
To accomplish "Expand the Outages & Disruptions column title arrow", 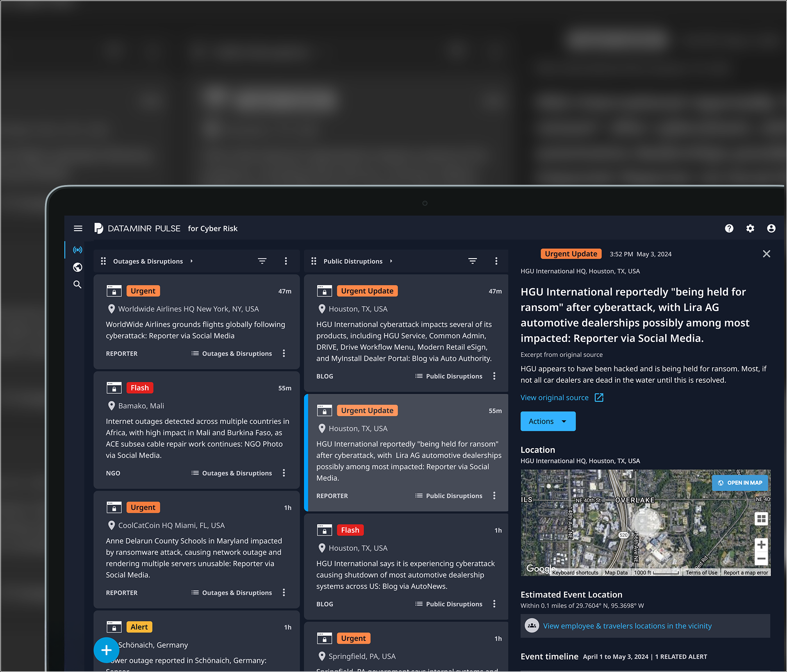I will tap(191, 261).
